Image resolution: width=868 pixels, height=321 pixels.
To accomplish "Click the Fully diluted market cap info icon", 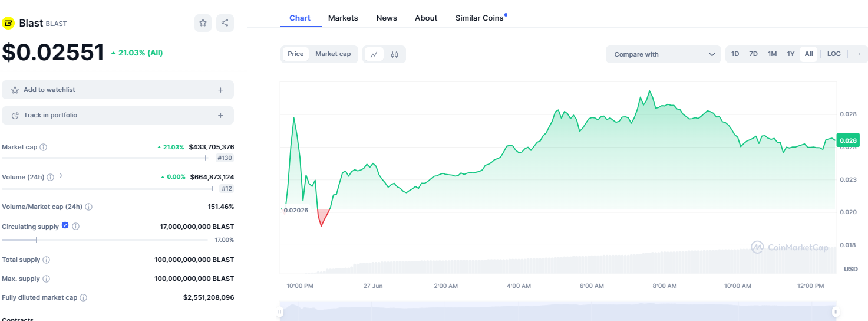I will pyautogui.click(x=83, y=297).
